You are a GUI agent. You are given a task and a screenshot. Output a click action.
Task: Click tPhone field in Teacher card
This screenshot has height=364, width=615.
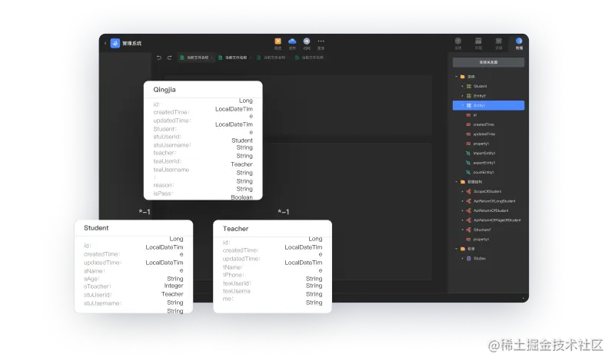pyautogui.click(x=234, y=275)
